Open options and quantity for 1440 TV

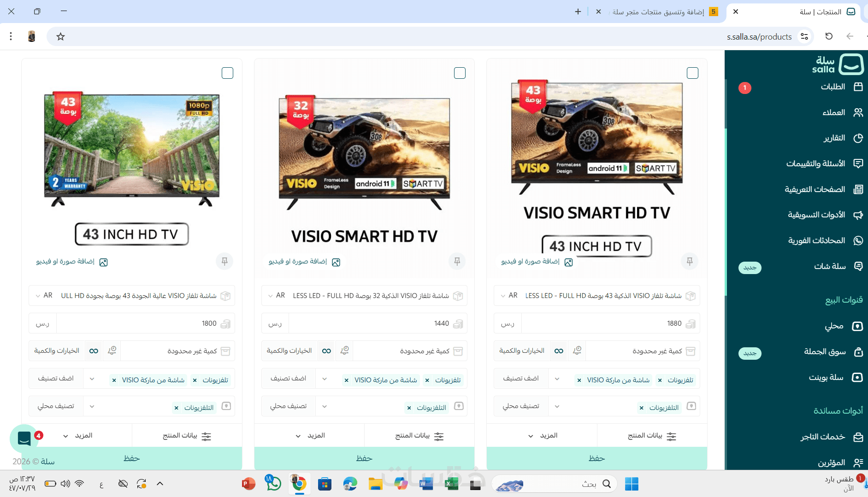[289, 351]
